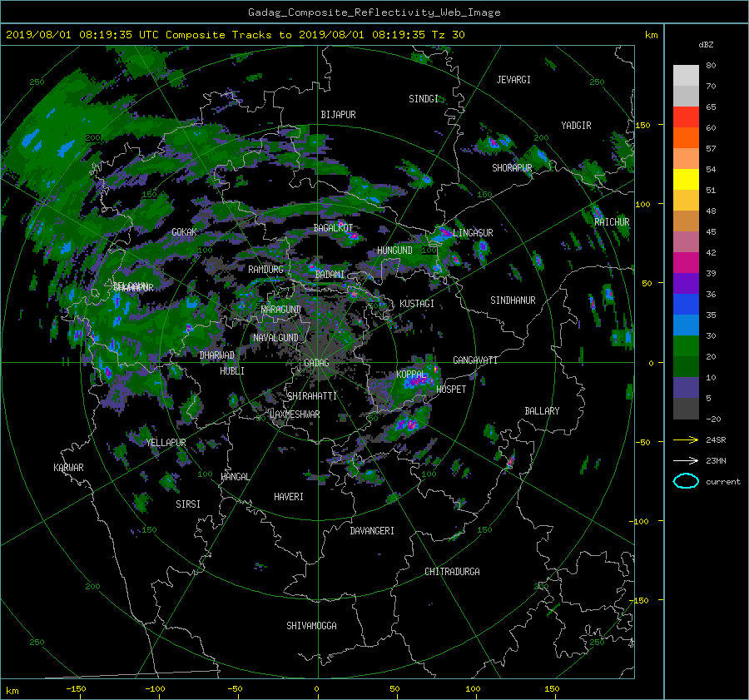Pick the light blue 35 dBZ swatch
This screenshot has width=749, height=700.
[x=686, y=325]
